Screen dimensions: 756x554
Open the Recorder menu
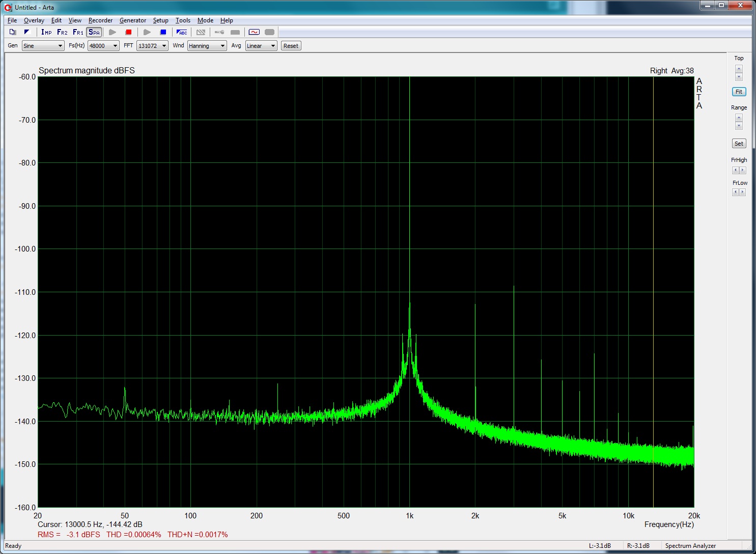click(100, 20)
